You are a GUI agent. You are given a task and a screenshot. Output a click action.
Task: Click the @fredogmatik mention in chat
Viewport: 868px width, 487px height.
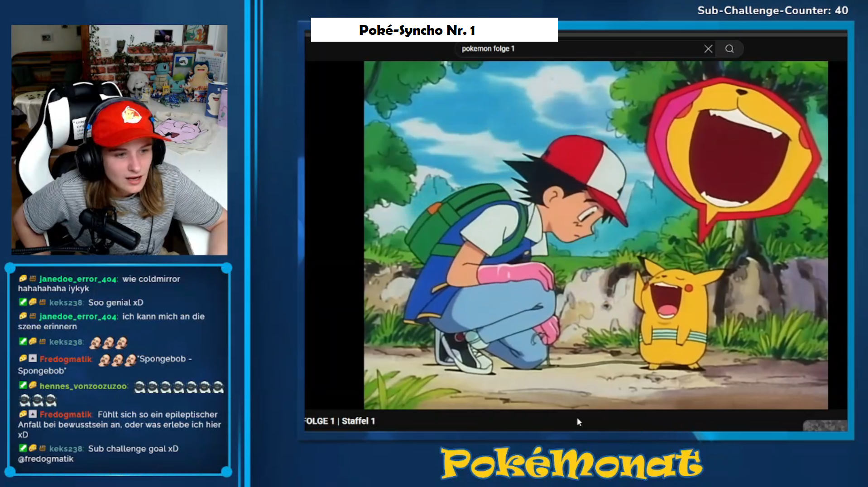pyautogui.click(x=45, y=459)
